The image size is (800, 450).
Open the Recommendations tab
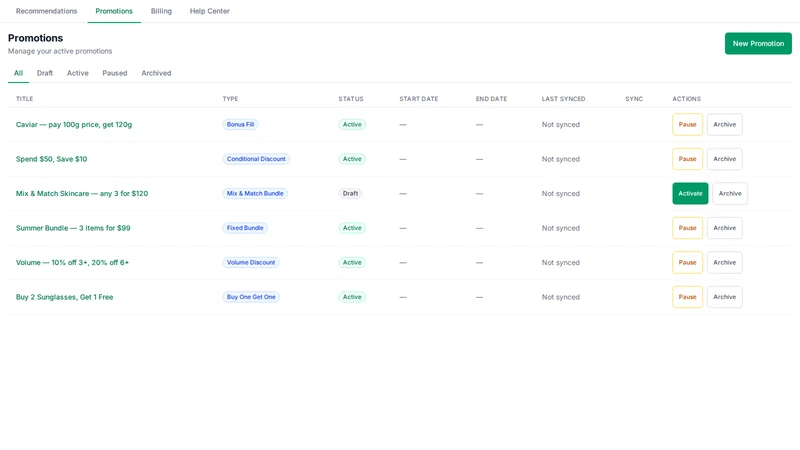pos(46,11)
